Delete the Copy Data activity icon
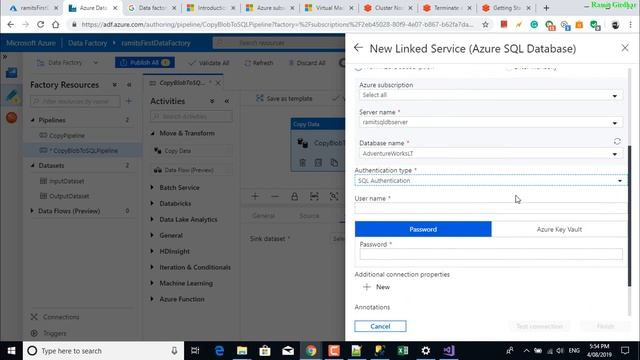This screenshot has height=360, width=640. (302, 163)
